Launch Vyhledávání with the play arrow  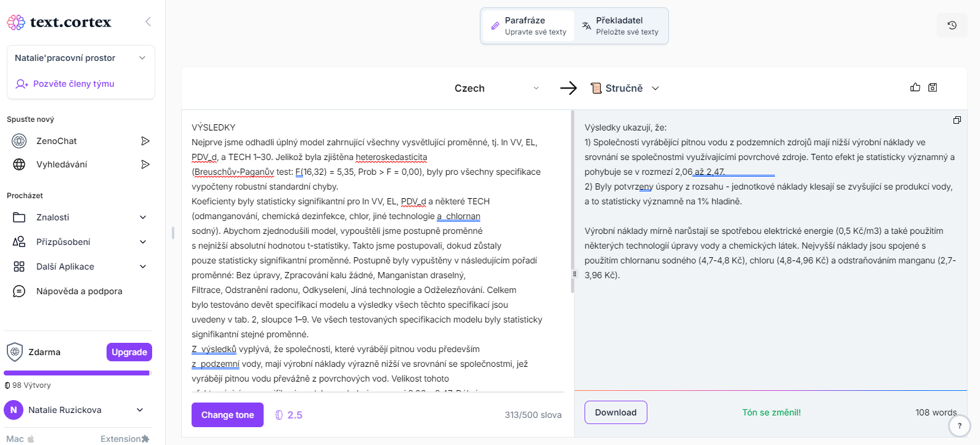(x=145, y=164)
